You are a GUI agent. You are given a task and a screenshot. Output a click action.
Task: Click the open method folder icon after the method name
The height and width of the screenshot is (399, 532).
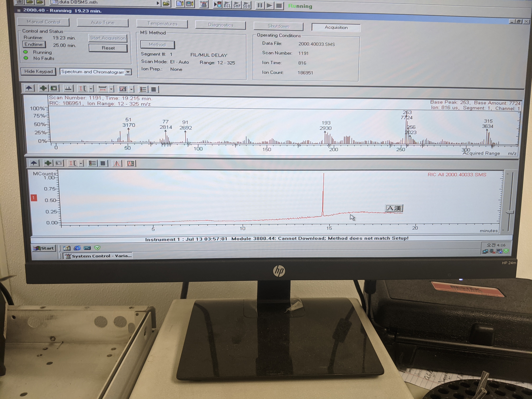166,4
